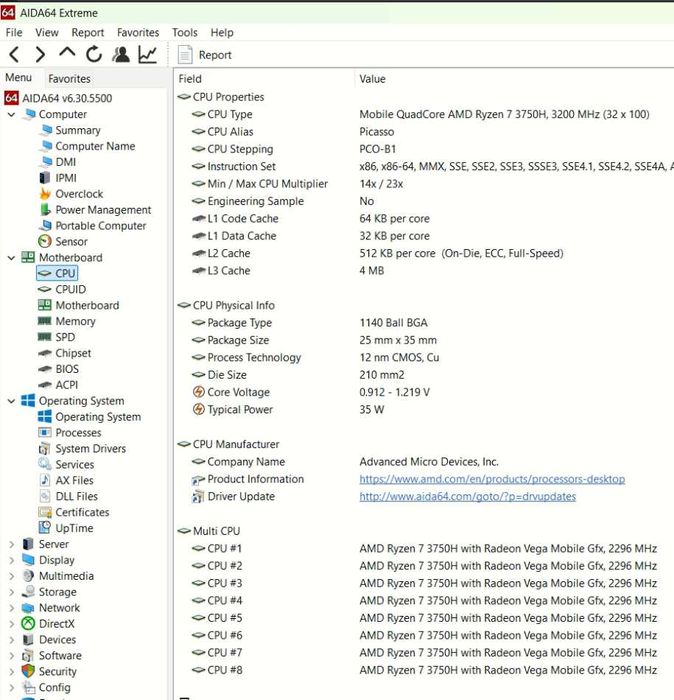Image resolution: width=674 pixels, height=700 pixels.
Task: Expand the Server tree node
Action: (x=11, y=545)
